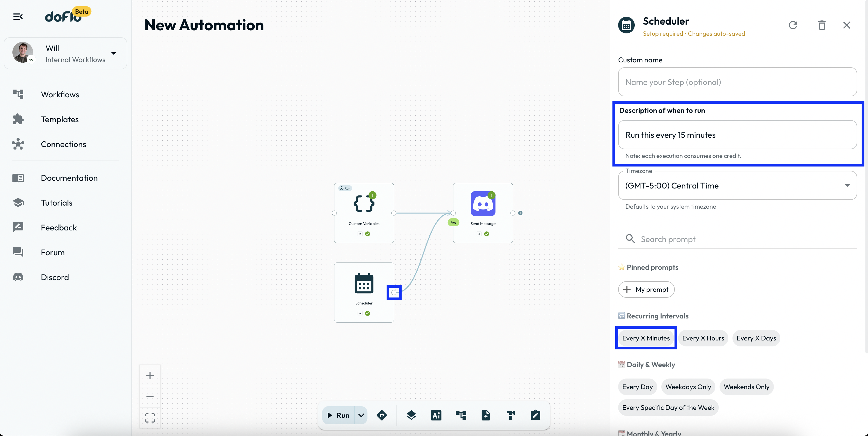Go to Templates in the sidebar
Image resolution: width=868 pixels, height=436 pixels.
point(60,119)
